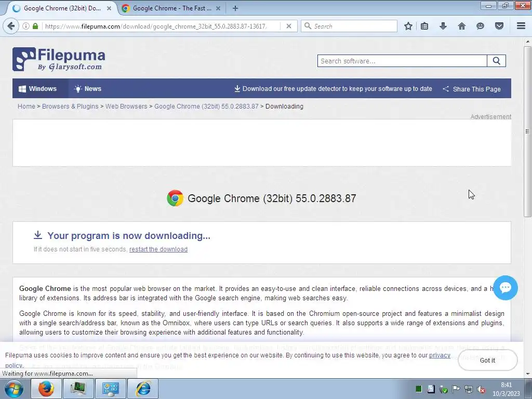Open the Firefox hamburger menu

point(521,26)
